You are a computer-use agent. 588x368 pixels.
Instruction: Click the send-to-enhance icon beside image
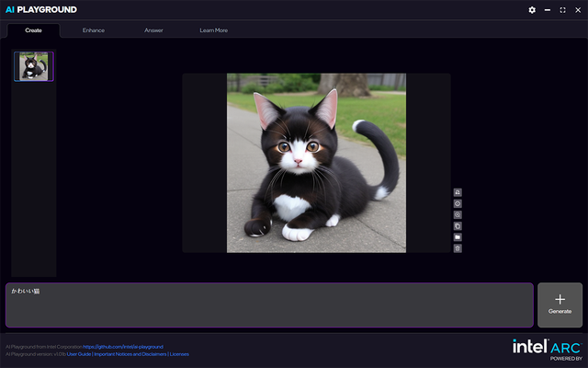point(458,192)
